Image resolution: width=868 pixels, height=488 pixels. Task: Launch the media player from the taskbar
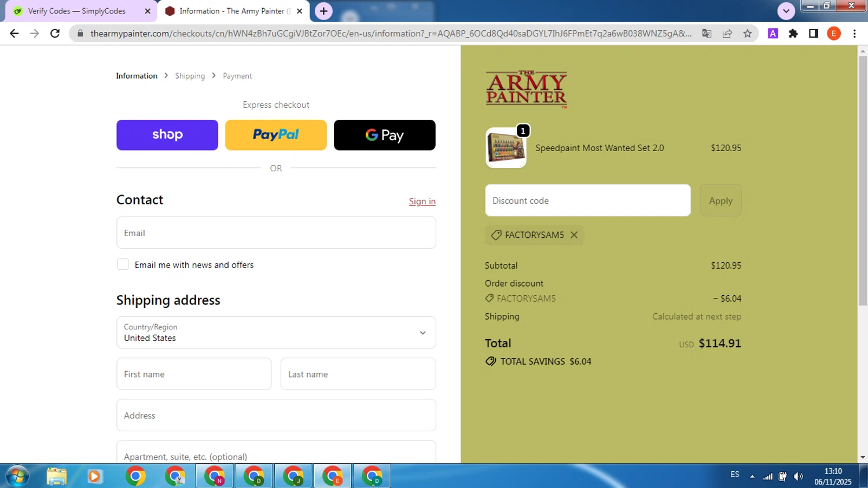(94, 476)
